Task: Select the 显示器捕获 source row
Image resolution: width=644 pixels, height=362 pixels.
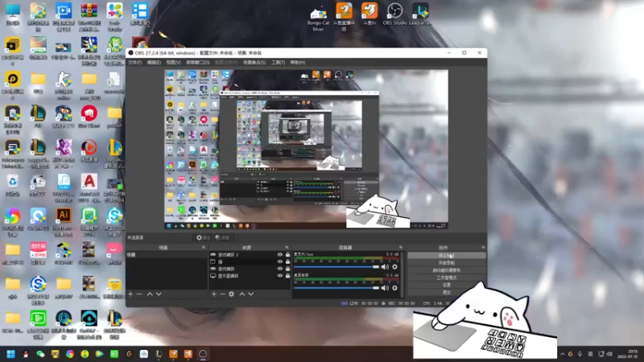Action: [x=250, y=276]
